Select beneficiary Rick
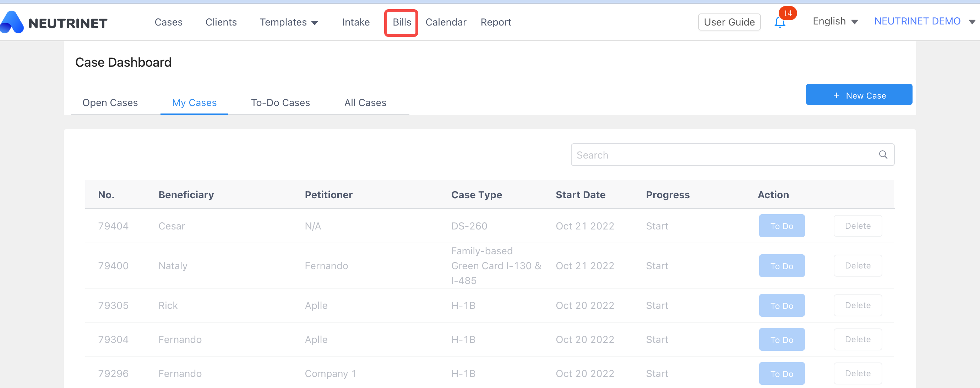Screen dimensions: 980x388 168,305
